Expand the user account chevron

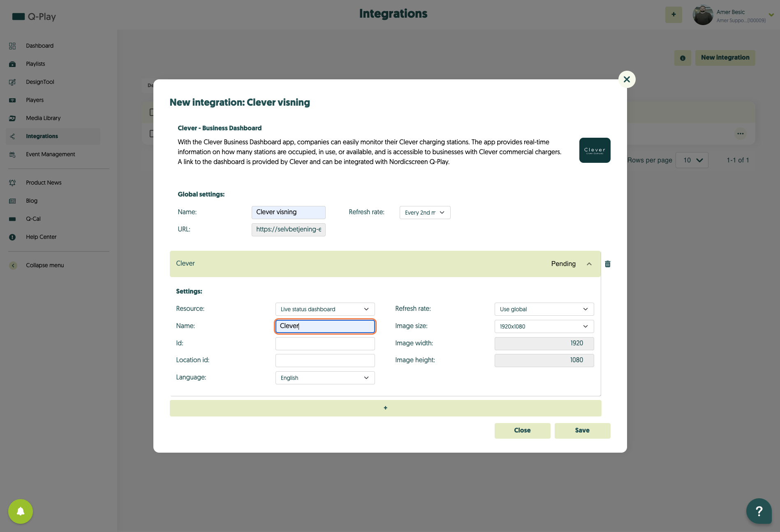[x=771, y=15]
